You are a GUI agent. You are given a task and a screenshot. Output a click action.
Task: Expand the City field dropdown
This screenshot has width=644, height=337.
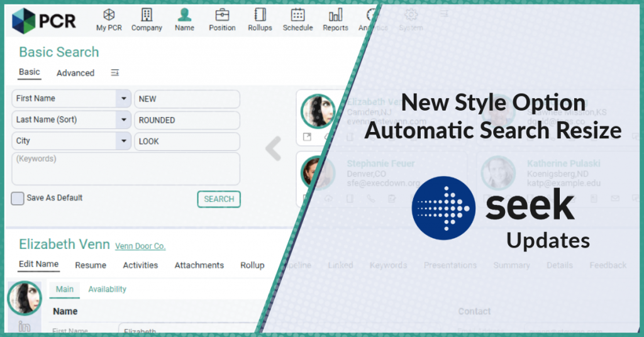(x=124, y=141)
